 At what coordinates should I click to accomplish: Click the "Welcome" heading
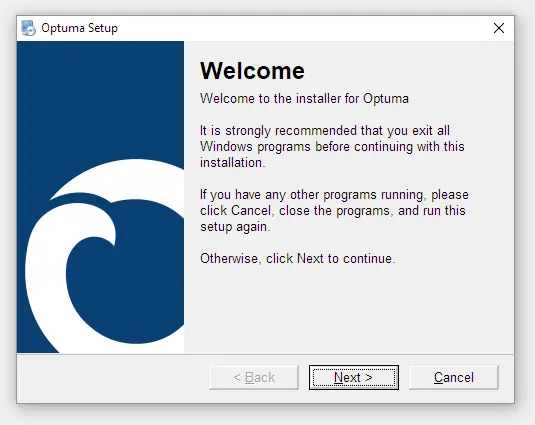pos(252,71)
